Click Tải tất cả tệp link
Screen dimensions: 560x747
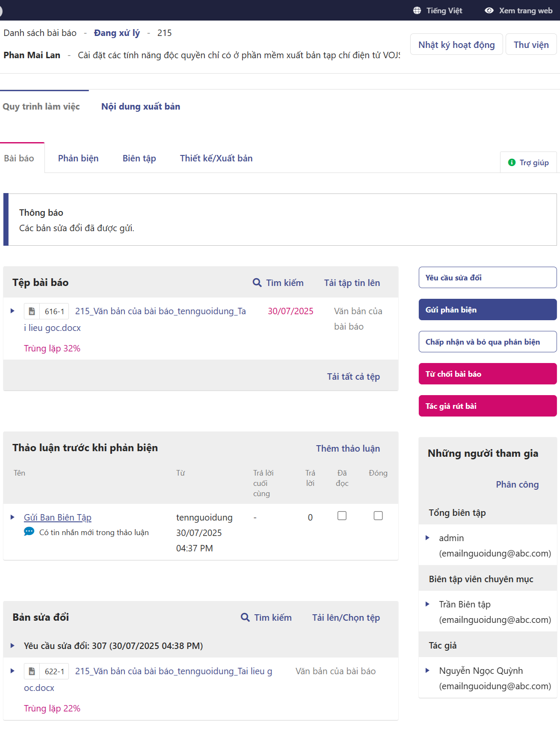coord(353,376)
